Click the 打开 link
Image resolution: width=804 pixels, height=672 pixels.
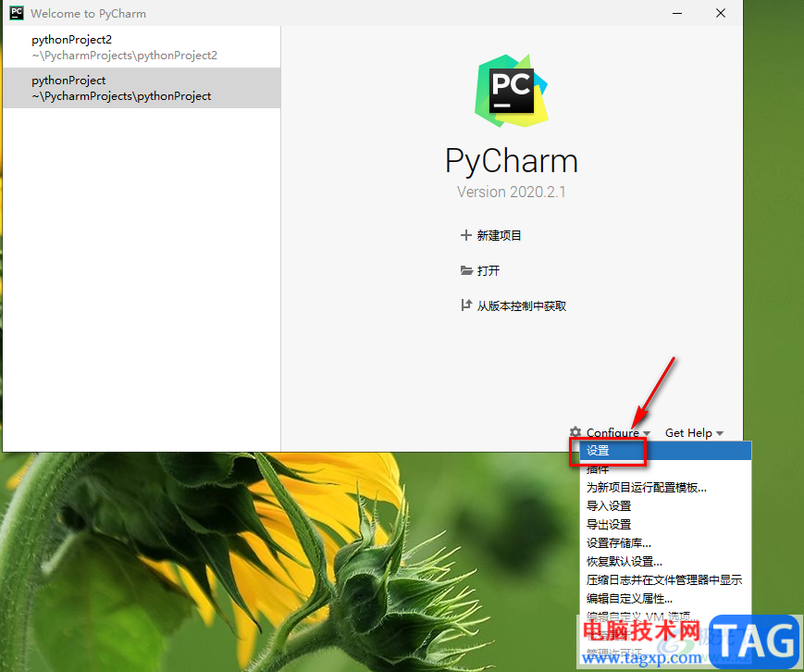pos(489,270)
